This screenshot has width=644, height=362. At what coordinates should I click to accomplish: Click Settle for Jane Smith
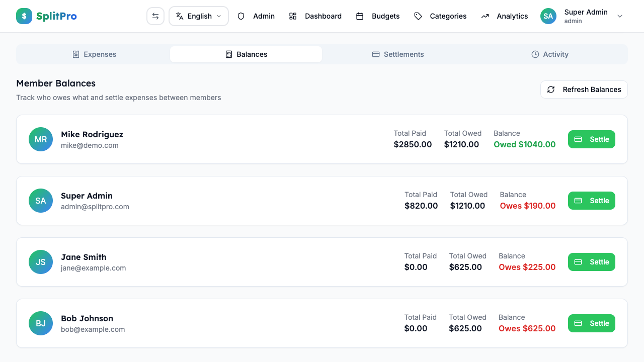(591, 261)
